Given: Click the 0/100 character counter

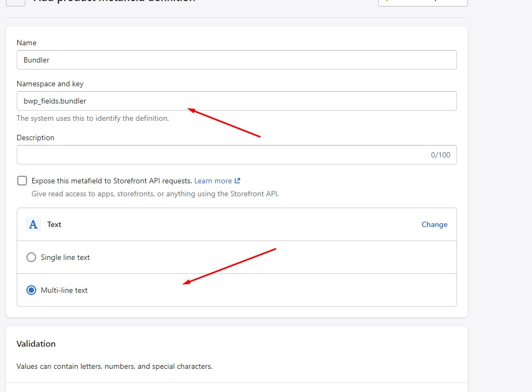Looking at the screenshot, I should pos(440,155).
